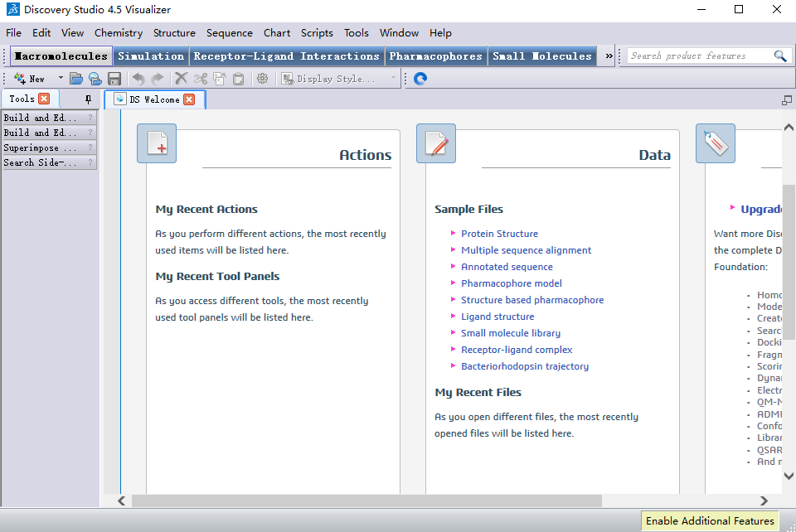The width and height of the screenshot is (796, 532).
Task: Click help mark beside second Build and Ed...
Action: (x=90, y=133)
